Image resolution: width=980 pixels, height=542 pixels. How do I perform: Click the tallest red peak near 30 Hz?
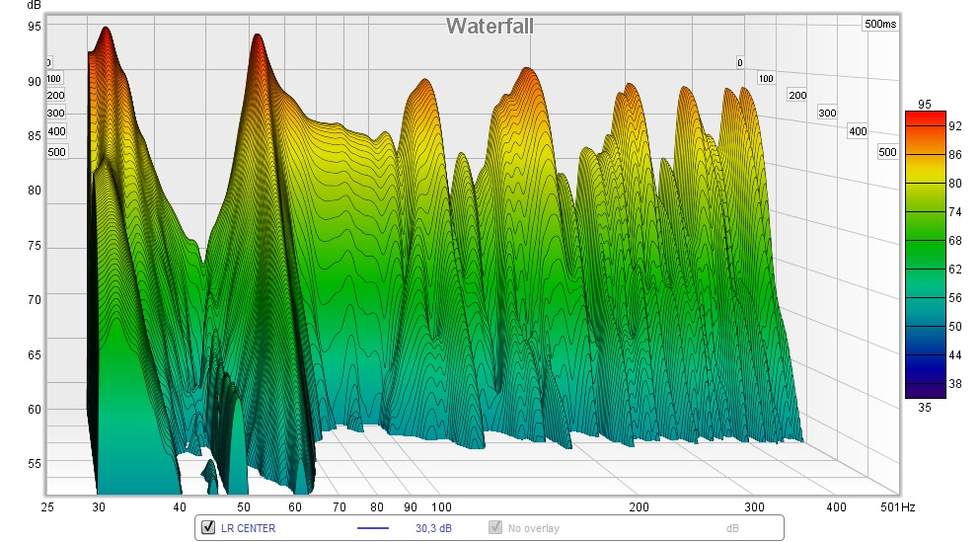coord(107,32)
